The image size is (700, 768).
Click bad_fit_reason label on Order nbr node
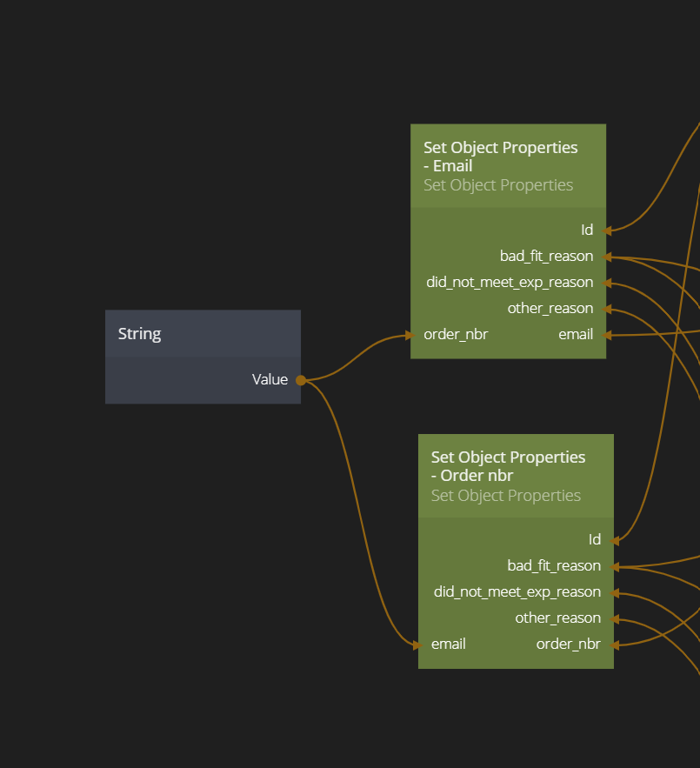554,566
